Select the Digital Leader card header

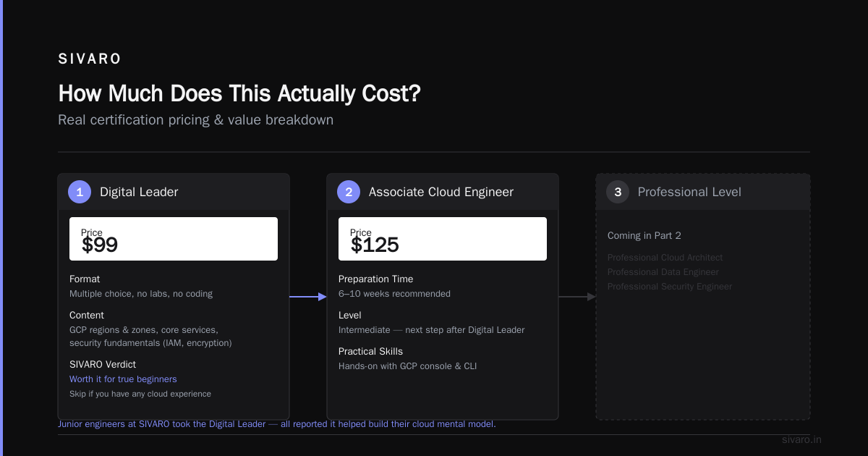tap(174, 192)
